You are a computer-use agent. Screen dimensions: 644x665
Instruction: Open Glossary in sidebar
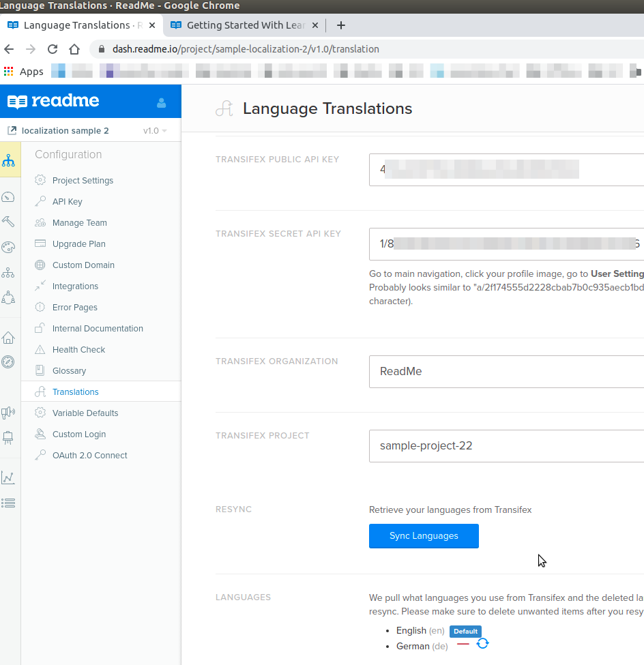click(x=69, y=370)
